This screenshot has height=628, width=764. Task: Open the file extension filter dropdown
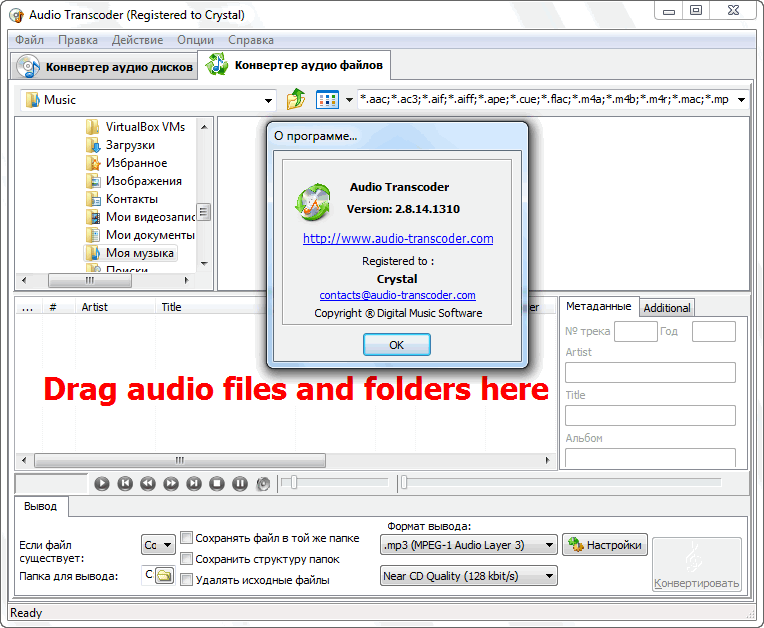[x=741, y=100]
